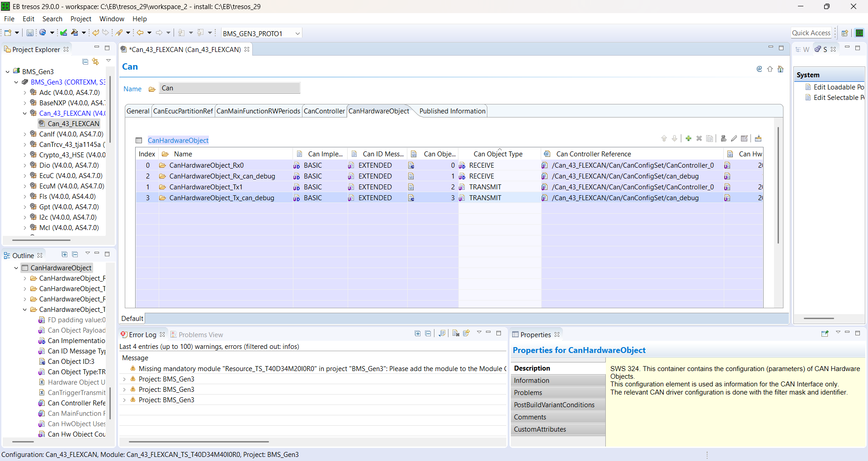Open the BMS_GEN3_PROTO1 configuration dropdown
The image size is (868, 461).
pyautogui.click(x=297, y=33)
